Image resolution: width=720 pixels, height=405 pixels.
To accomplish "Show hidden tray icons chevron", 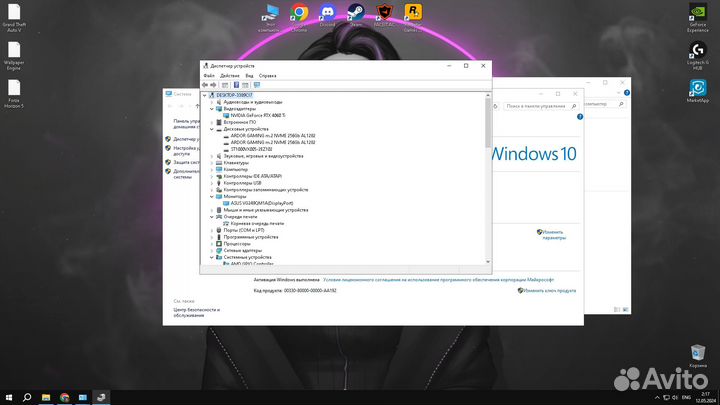I will point(657,398).
